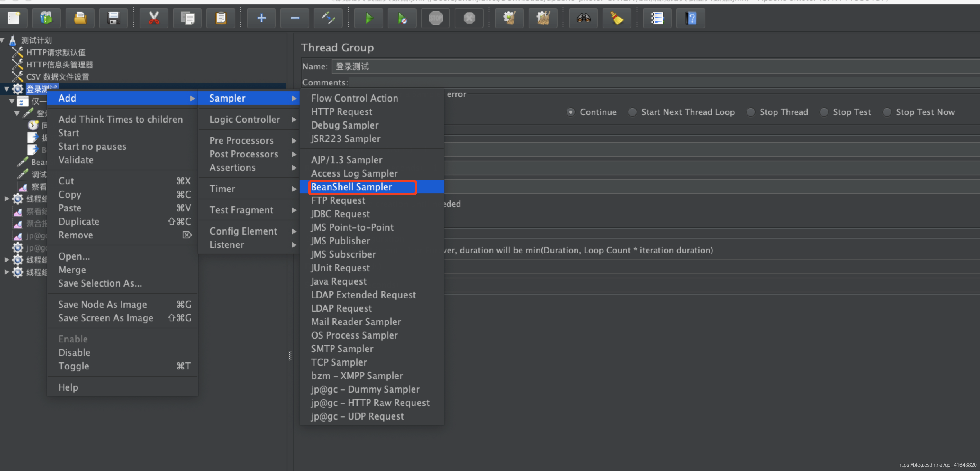The height and width of the screenshot is (471, 980).
Task: Click the binoculars Search icon
Action: click(583, 18)
